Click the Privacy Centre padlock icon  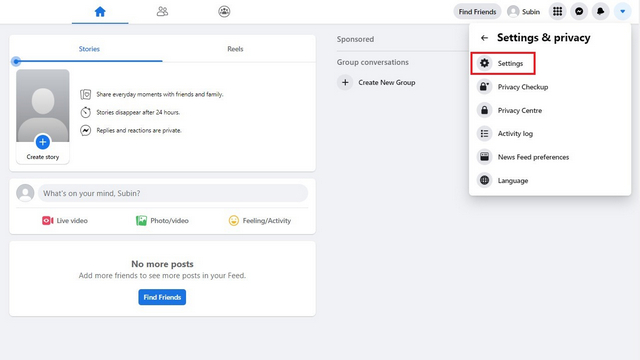484,110
